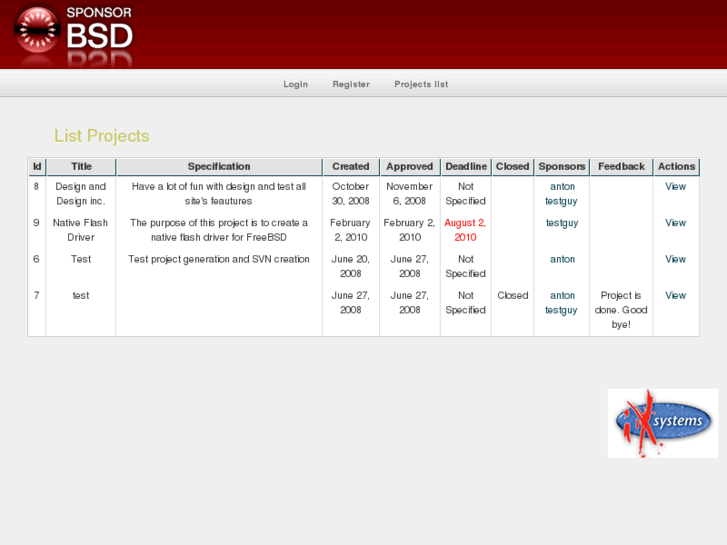The width and height of the screenshot is (727, 545).
Task: Click Id cell 9
Action: point(37,223)
